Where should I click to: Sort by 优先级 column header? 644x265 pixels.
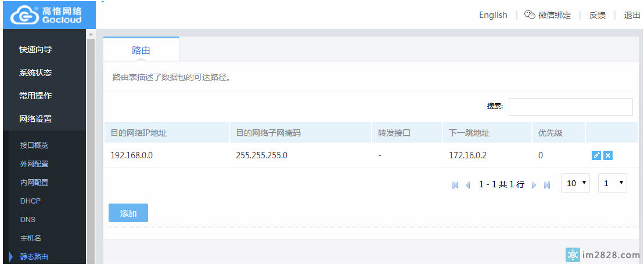pos(551,133)
